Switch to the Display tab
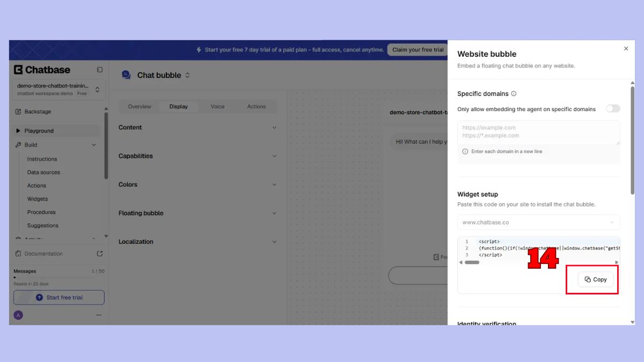 179,107
